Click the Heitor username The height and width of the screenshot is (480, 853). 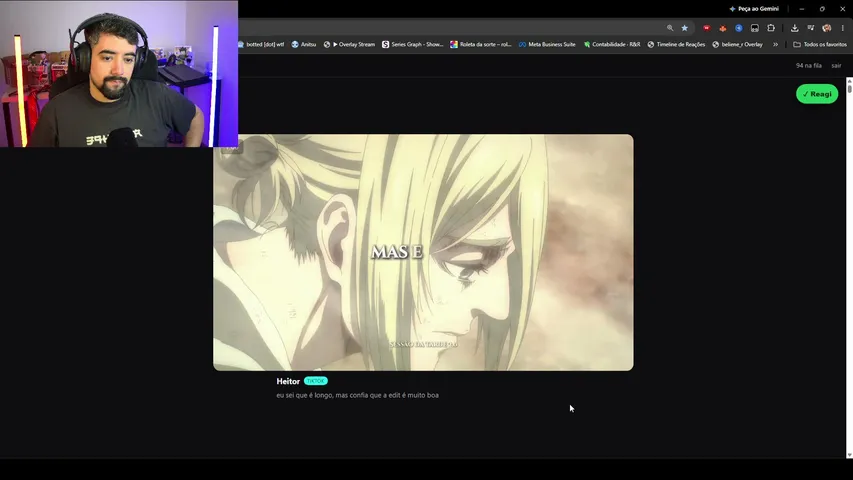pyautogui.click(x=288, y=381)
